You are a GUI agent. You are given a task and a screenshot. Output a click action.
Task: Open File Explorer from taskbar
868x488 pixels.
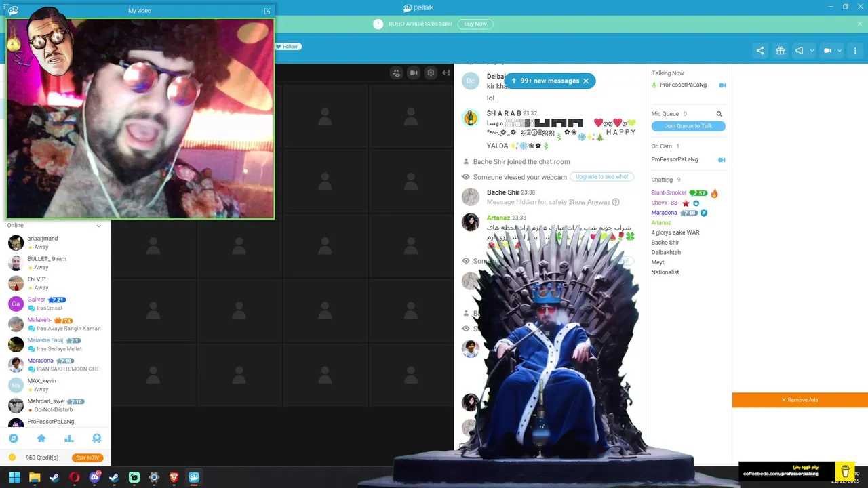35,477
